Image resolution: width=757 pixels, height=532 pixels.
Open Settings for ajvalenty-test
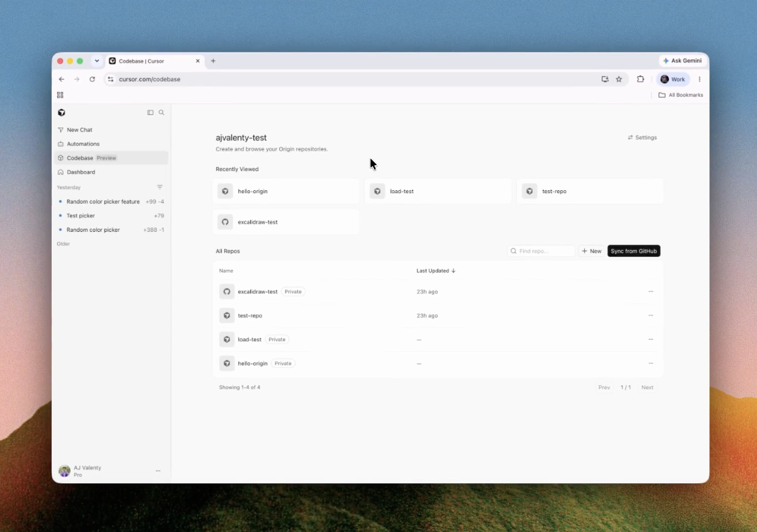coord(642,137)
